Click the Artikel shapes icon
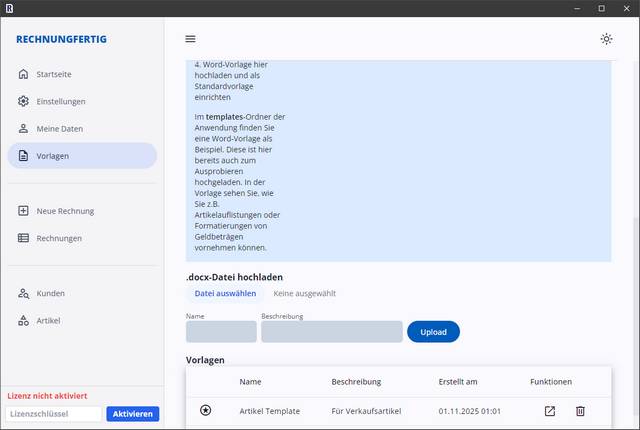Screen dimensions: 640x430 pyautogui.click(x=23, y=320)
